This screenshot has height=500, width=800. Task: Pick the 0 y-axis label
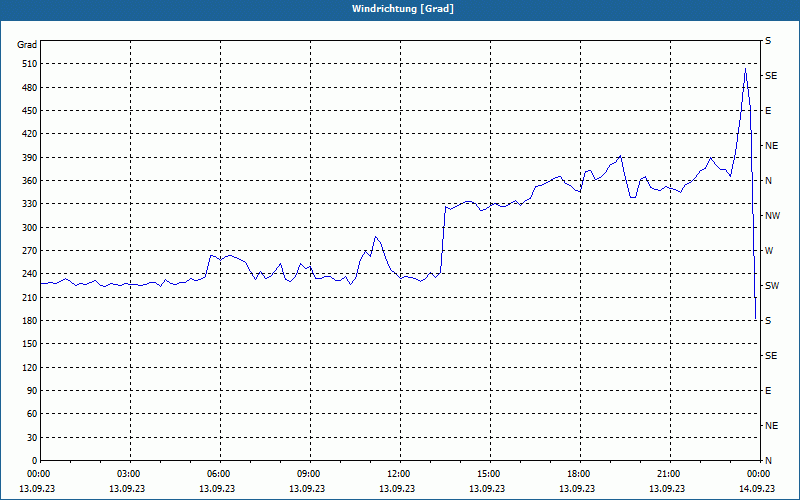(x=35, y=461)
